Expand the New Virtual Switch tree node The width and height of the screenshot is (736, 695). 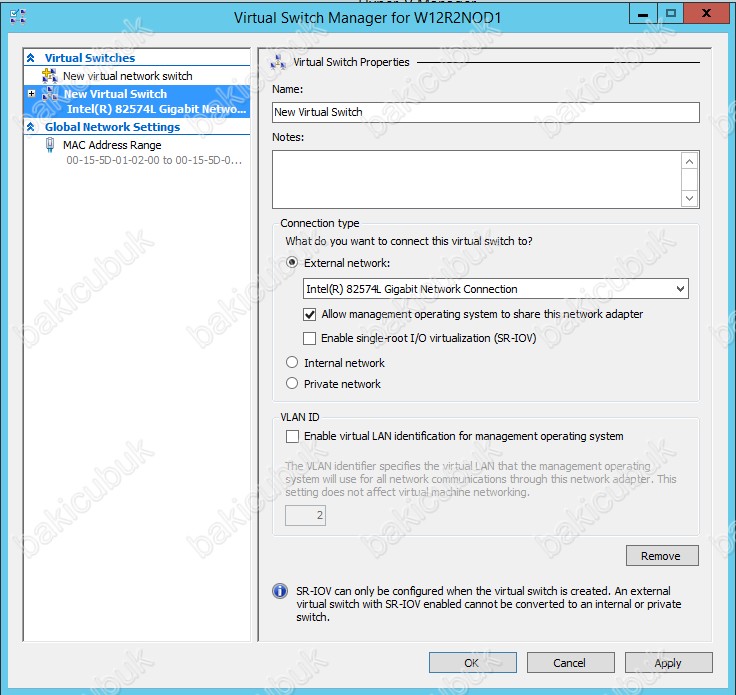[x=32, y=94]
